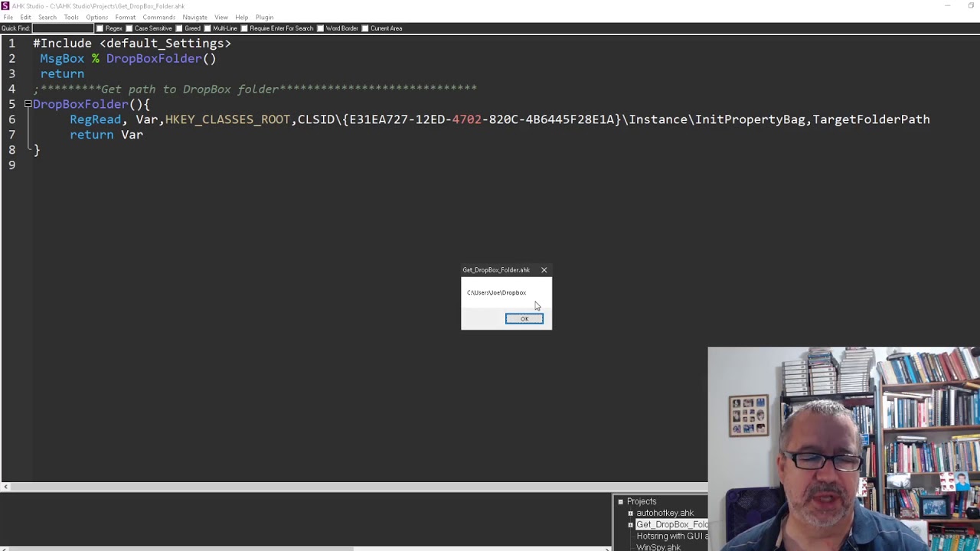The image size is (980, 551).
Task: Expand the autohotkey.ahk project node
Action: (630, 513)
